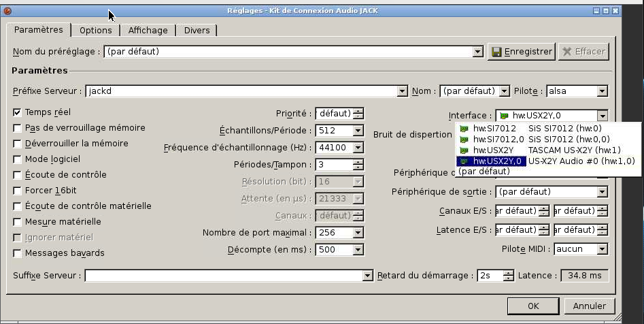Open Nombre de port maximal dropdown
The width and height of the screenshot is (644, 324).
(x=358, y=233)
